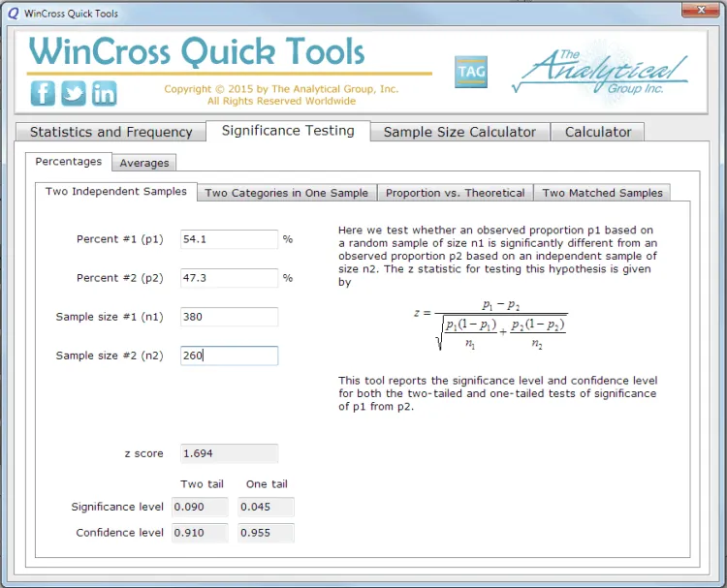This screenshot has height=588, width=727.
Task: Click the z statistic formula image
Action: point(490,325)
